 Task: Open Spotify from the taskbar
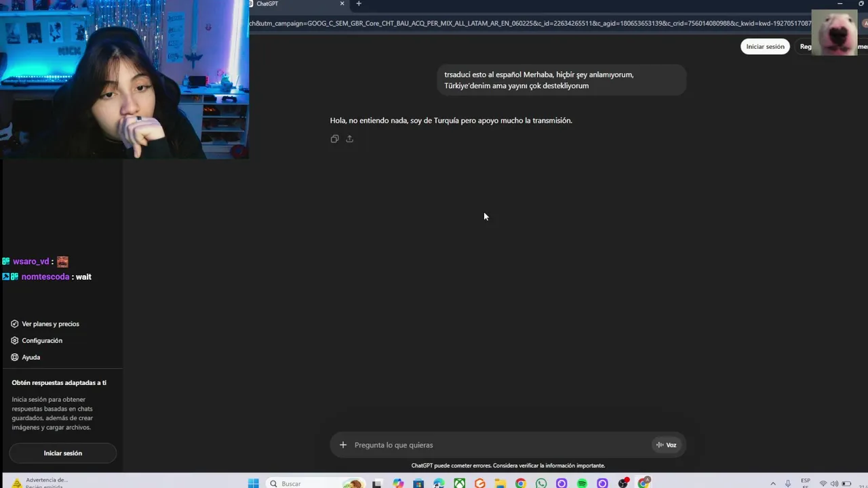tap(582, 483)
